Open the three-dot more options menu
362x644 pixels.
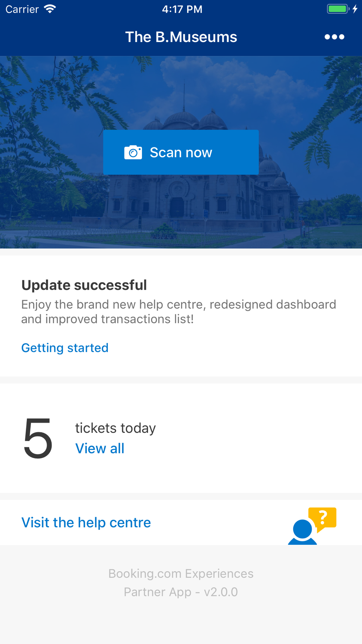click(x=334, y=37)
